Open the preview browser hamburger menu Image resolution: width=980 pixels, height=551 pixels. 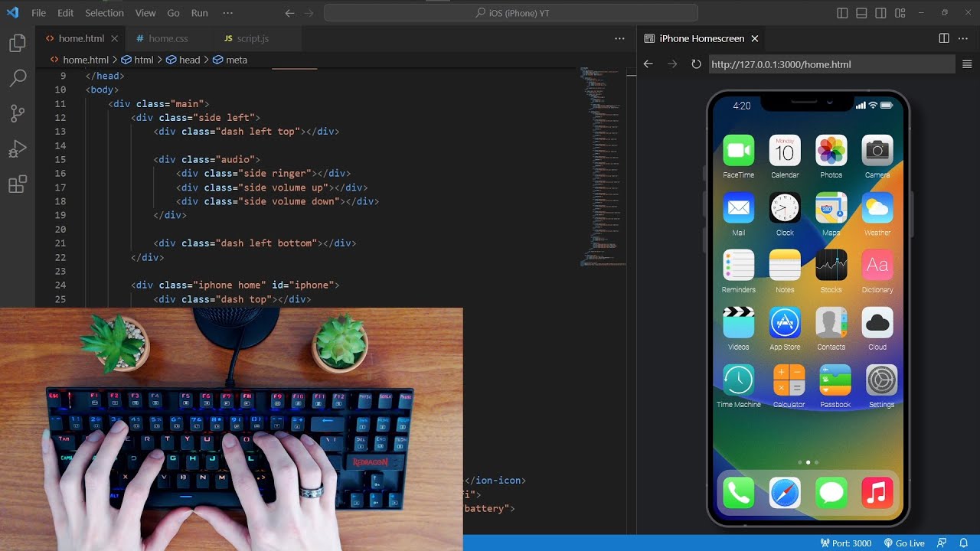(x=967, y=64)
